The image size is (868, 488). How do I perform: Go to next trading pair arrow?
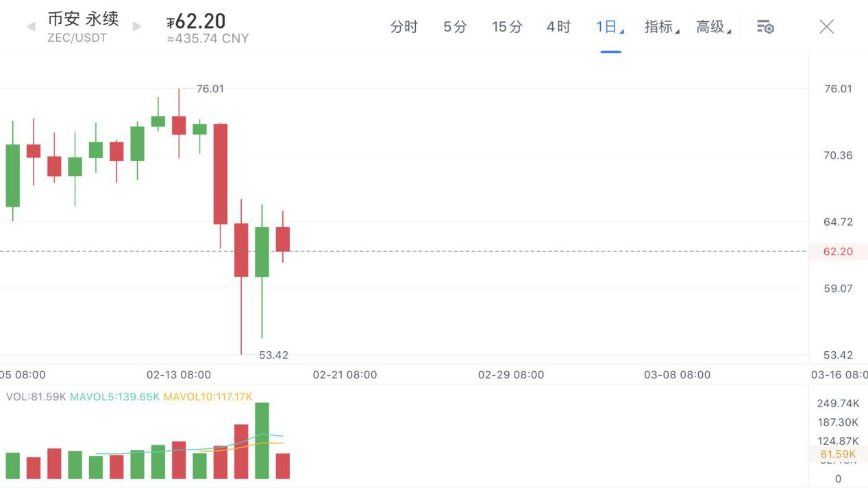point(137,27)
